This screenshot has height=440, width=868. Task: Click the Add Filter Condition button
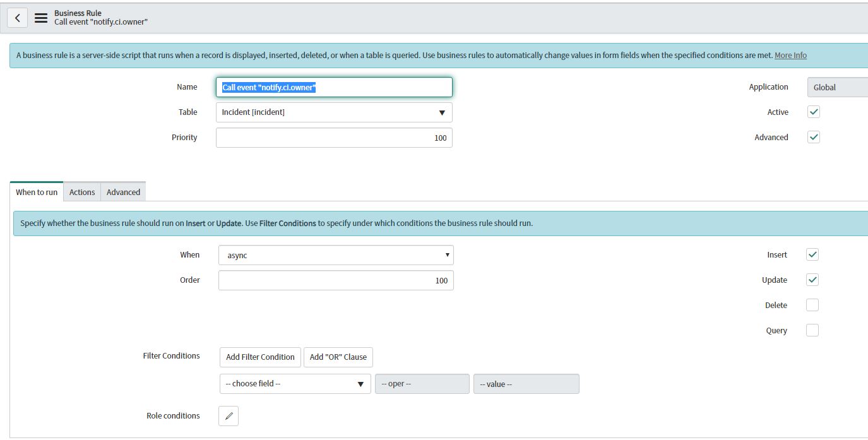(x=260, y=357)
